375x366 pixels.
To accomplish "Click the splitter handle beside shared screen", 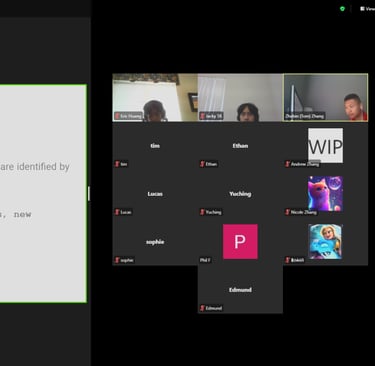I will pos(89,194).
